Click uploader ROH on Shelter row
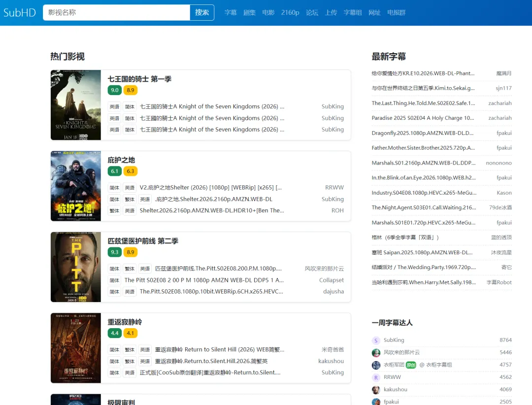 [x=337, y=210]
